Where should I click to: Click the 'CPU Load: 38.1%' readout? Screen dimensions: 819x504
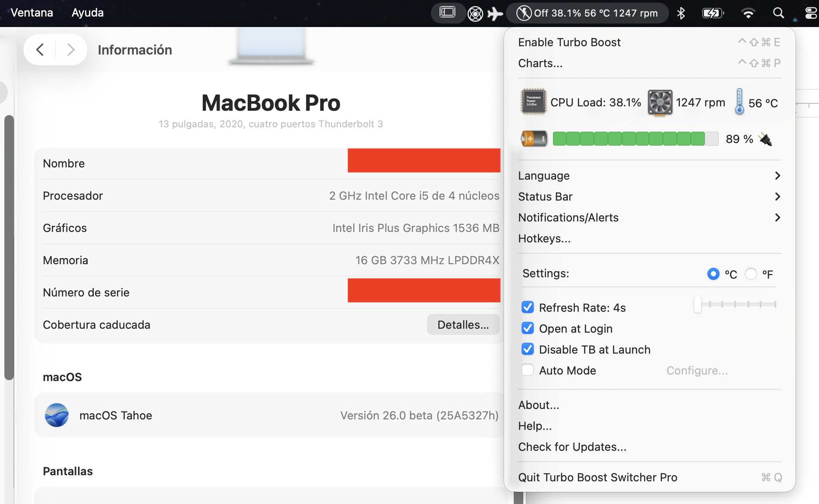coord(596,102)
